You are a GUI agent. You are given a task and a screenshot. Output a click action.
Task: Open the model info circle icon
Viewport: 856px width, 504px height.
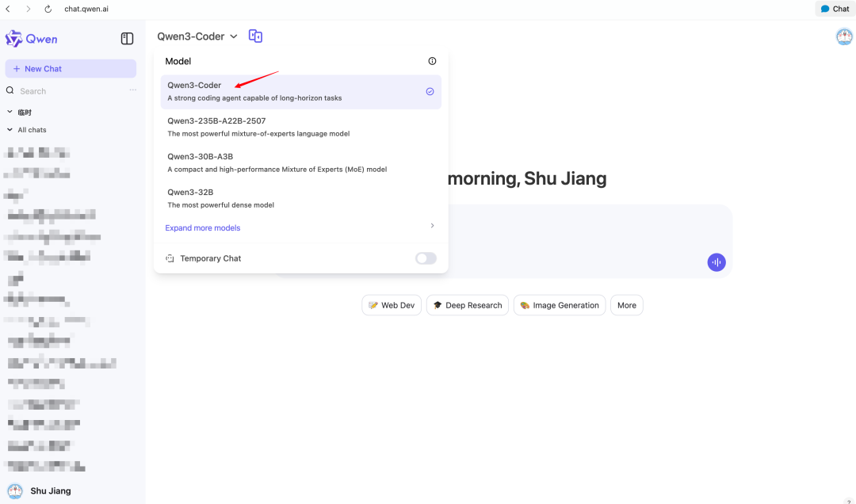click(x=433, y=61)
